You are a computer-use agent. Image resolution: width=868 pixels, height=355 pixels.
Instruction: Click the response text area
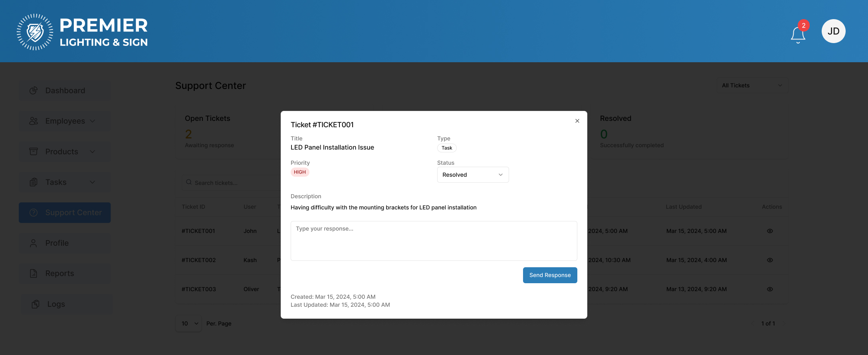(434, 241)
